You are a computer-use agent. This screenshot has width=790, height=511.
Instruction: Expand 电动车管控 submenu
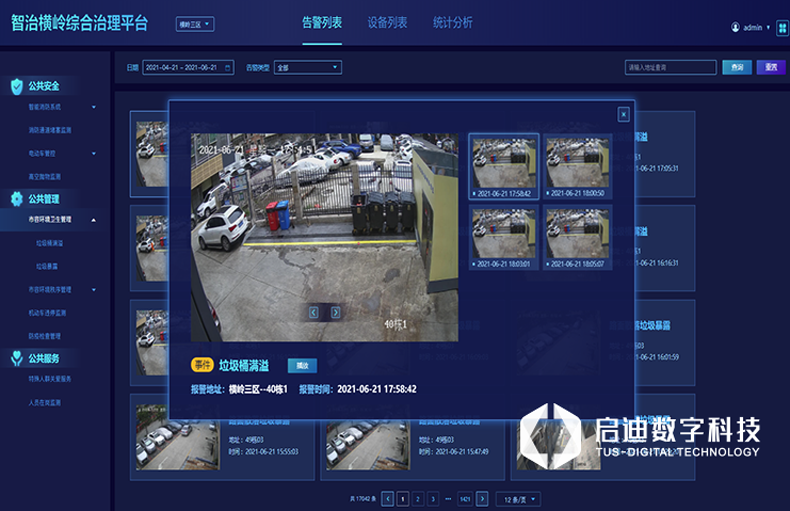(x=94, y=153)
